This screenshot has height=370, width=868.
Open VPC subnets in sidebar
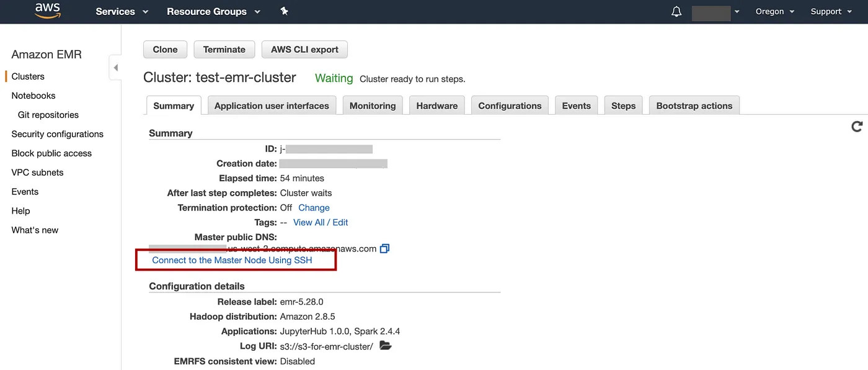coord(37,173)
